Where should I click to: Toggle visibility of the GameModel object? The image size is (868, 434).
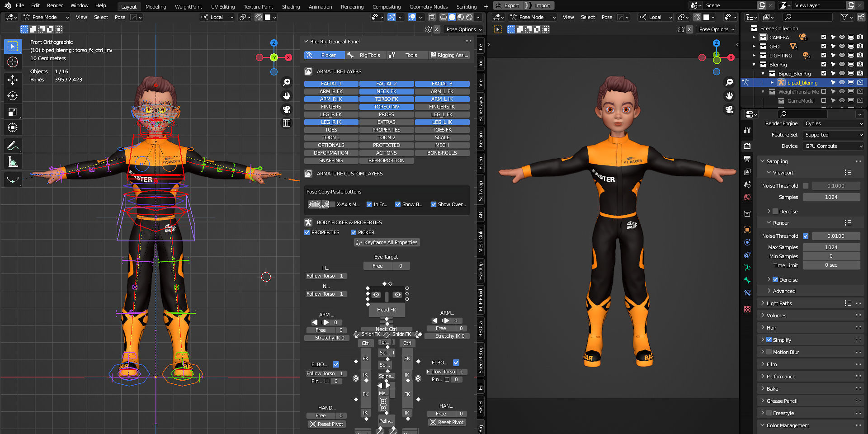point(842,101)
